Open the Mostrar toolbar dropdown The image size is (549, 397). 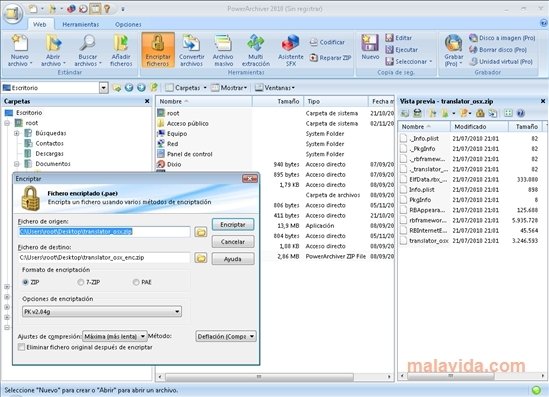(x=229, y=88)
